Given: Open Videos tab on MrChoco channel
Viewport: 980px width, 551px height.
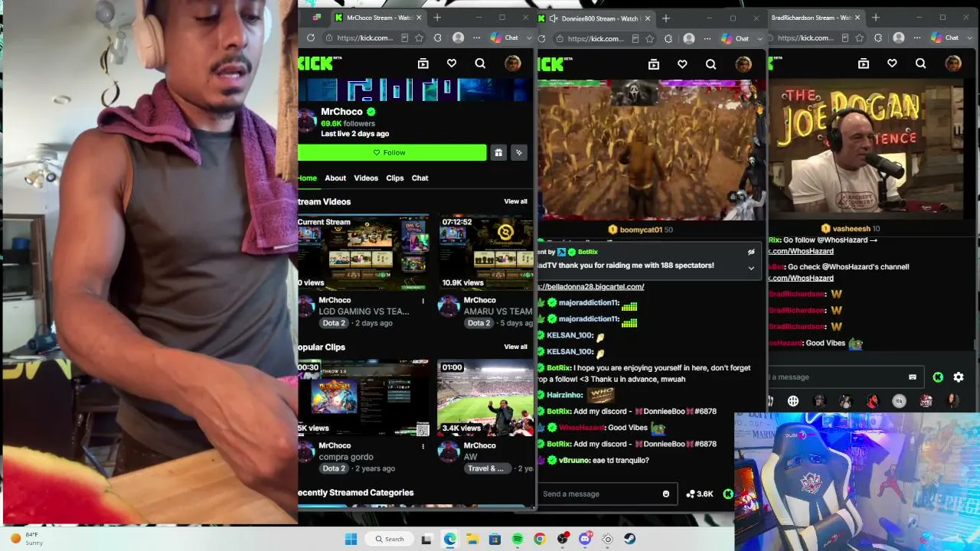Looking at the screenshot, I should click(366, 178).
